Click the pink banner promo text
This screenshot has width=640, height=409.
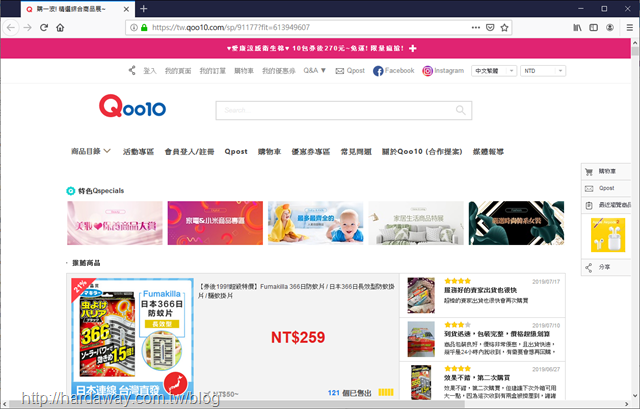316,48
